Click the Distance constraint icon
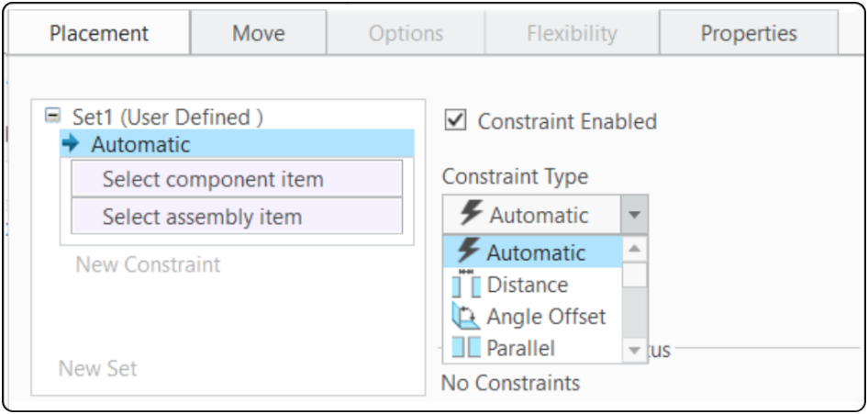 pos(466,285)
